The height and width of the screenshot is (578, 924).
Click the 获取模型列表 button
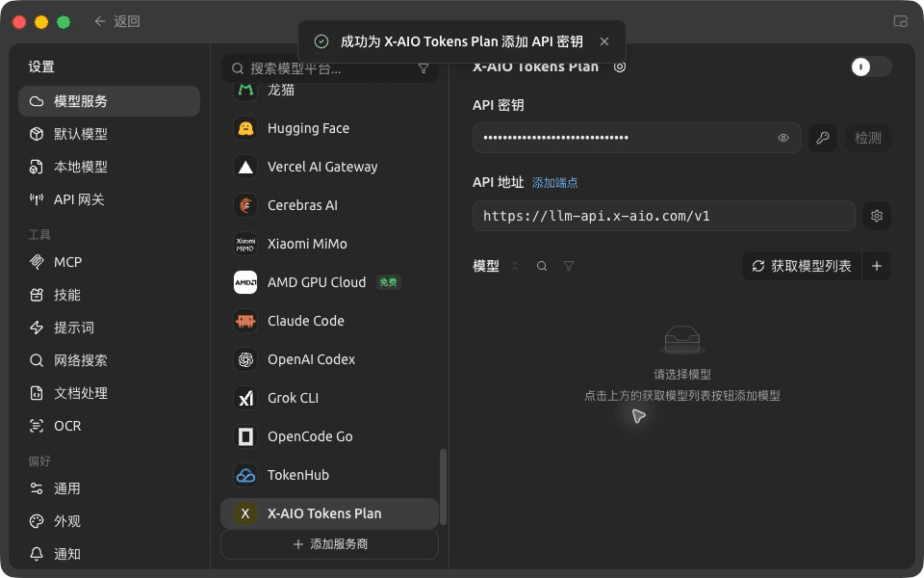pos(802,266)
